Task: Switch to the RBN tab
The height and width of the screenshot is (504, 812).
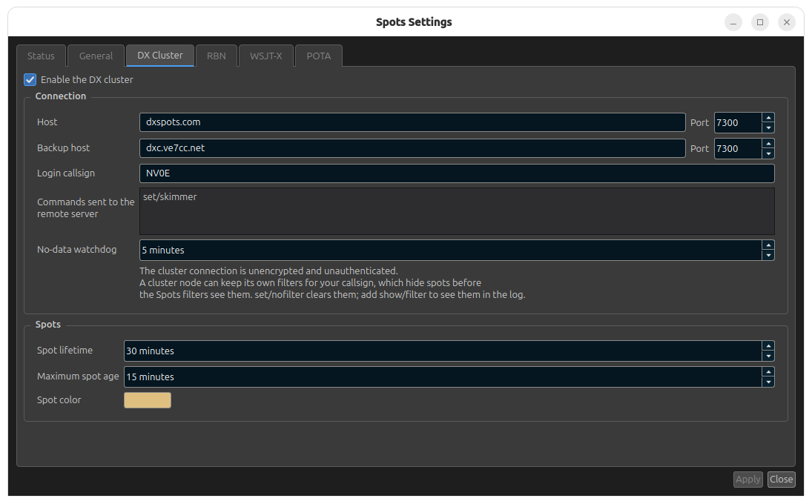Action: tap(217, 56)
